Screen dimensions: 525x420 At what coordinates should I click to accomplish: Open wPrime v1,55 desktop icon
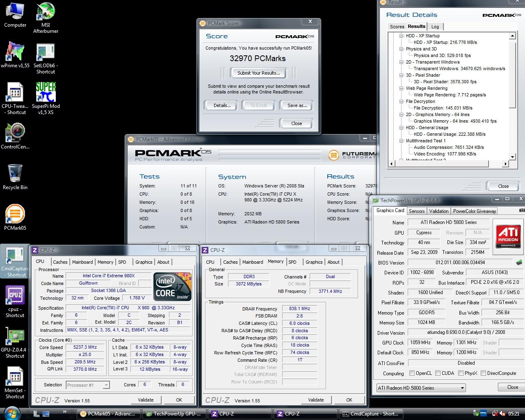[15, 55]
